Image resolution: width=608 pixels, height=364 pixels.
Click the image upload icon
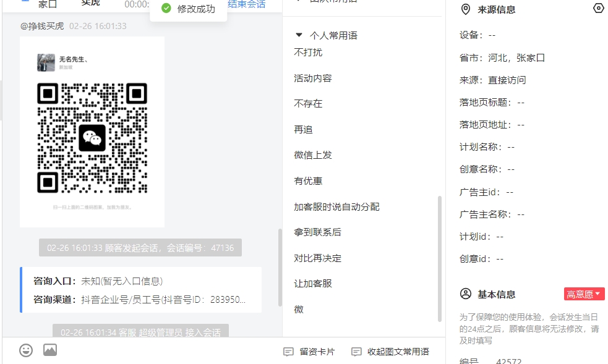pyautogui.click(x=50, y=350)
